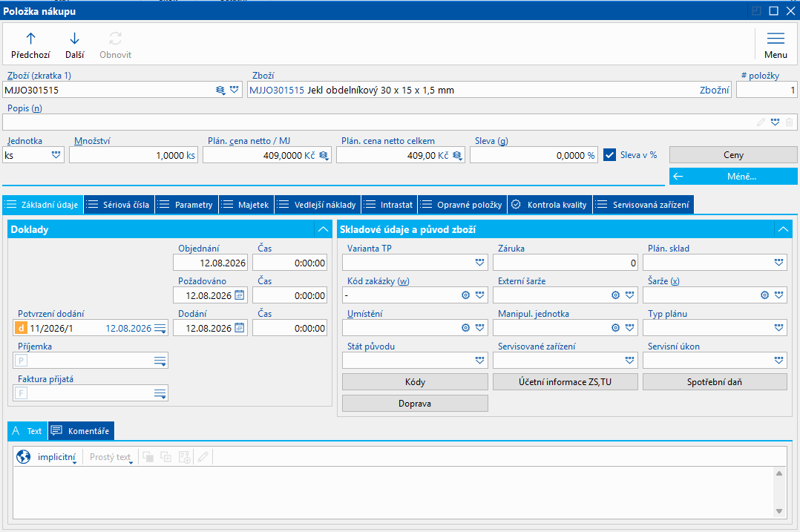Click the Spotřební daň button
800x532 pixels.
(x=715, y=382)
